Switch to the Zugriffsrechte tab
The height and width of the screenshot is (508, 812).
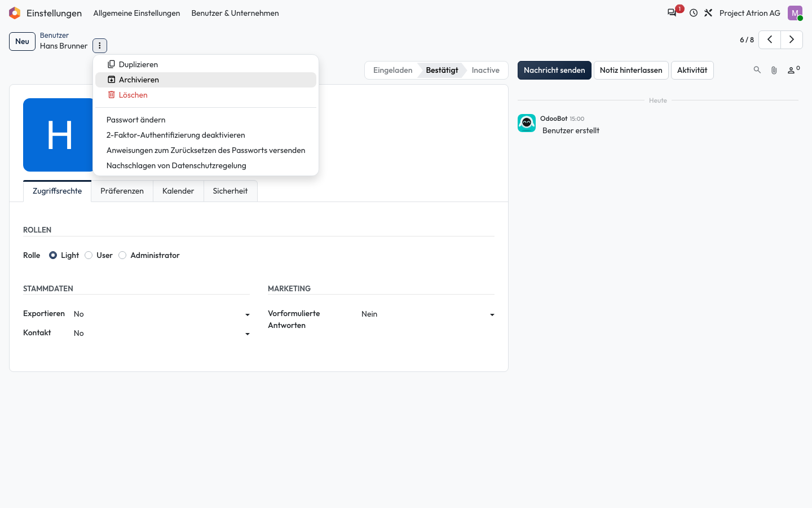point(58,191)
